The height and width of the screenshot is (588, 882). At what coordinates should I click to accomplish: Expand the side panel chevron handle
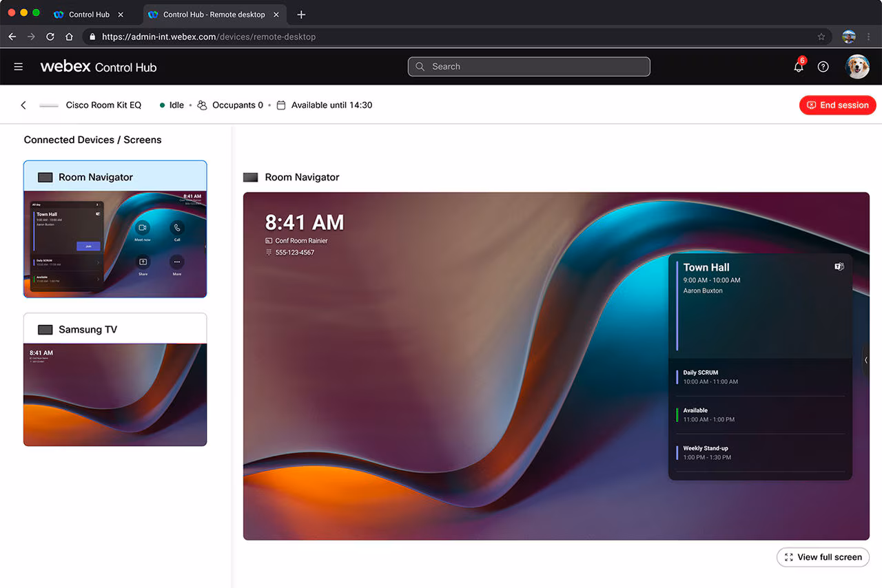coord(866,360)
